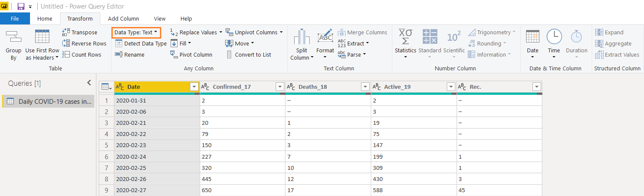This screenshot has height=196, width=644.
Task: Expand the Replace Values dropdown
Action: [221, 32]
